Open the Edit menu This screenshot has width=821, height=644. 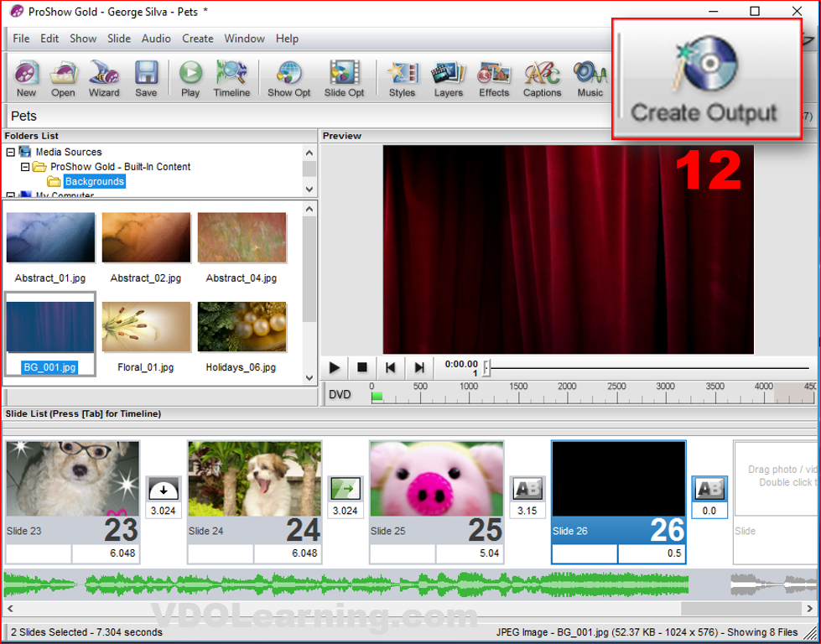click(49, 39)
